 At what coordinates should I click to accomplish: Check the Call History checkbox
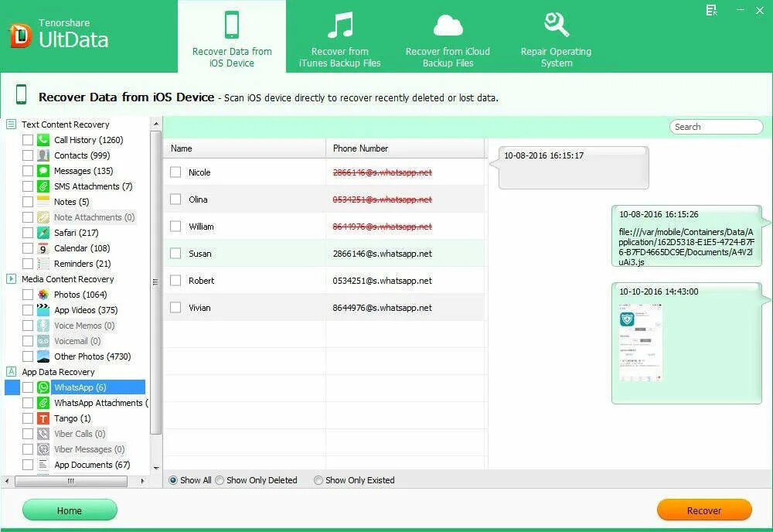tap(28, 140)
